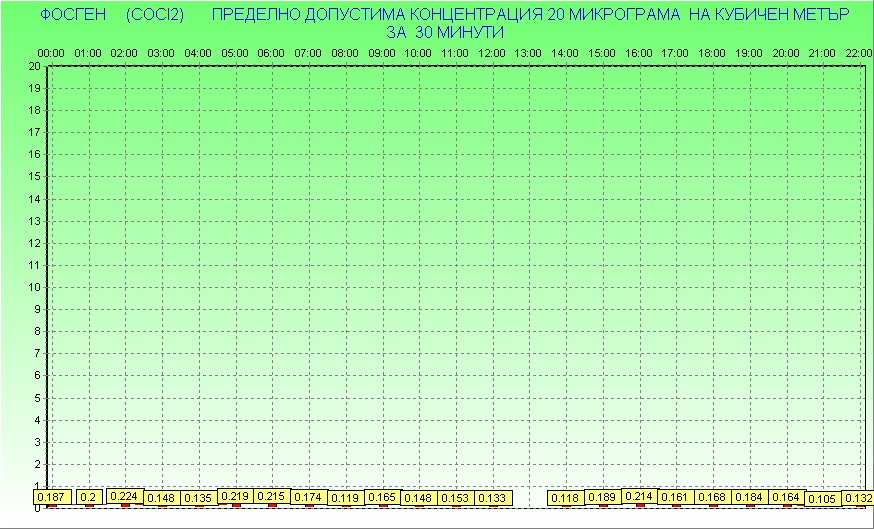
Task: Select the y-axis tick label 3
Action: click(x=37, y=442)
